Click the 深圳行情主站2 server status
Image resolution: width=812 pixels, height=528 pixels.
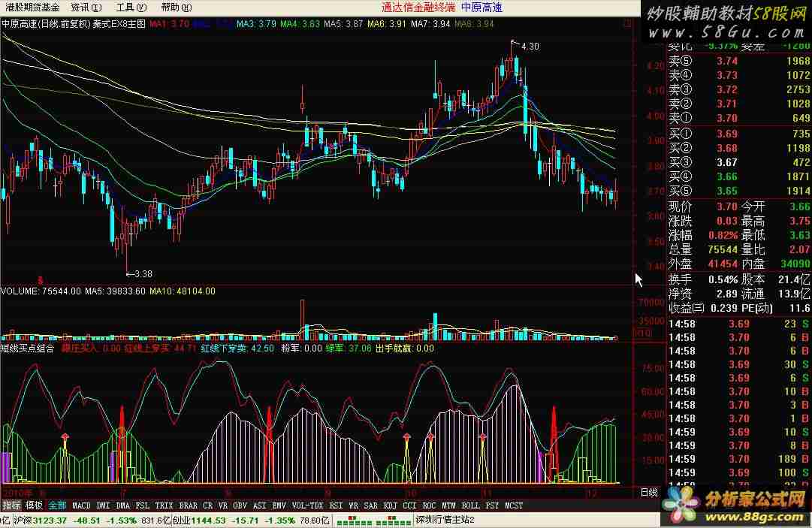[x=446, y=520]
